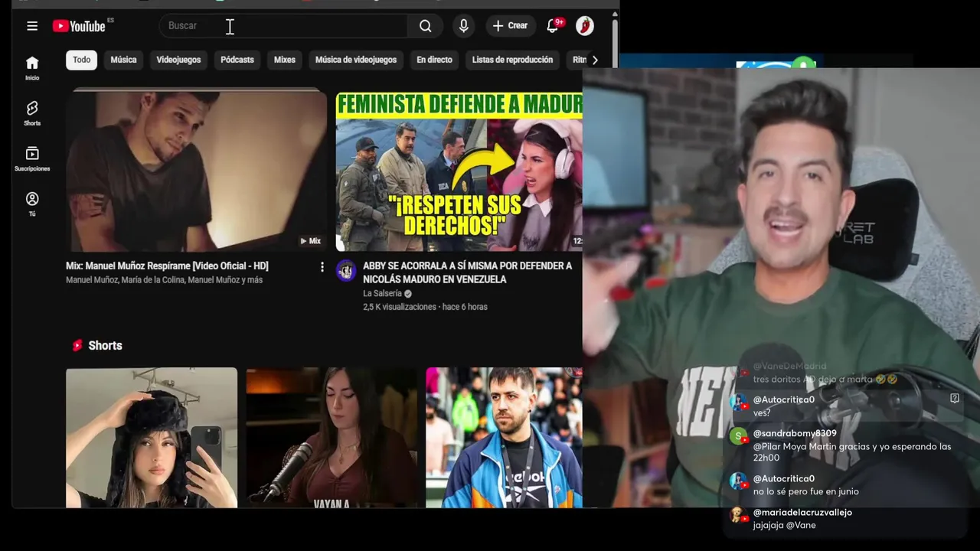Click the Shorts section icon
This screenshot has width=980, height=551.
[77, 346]
